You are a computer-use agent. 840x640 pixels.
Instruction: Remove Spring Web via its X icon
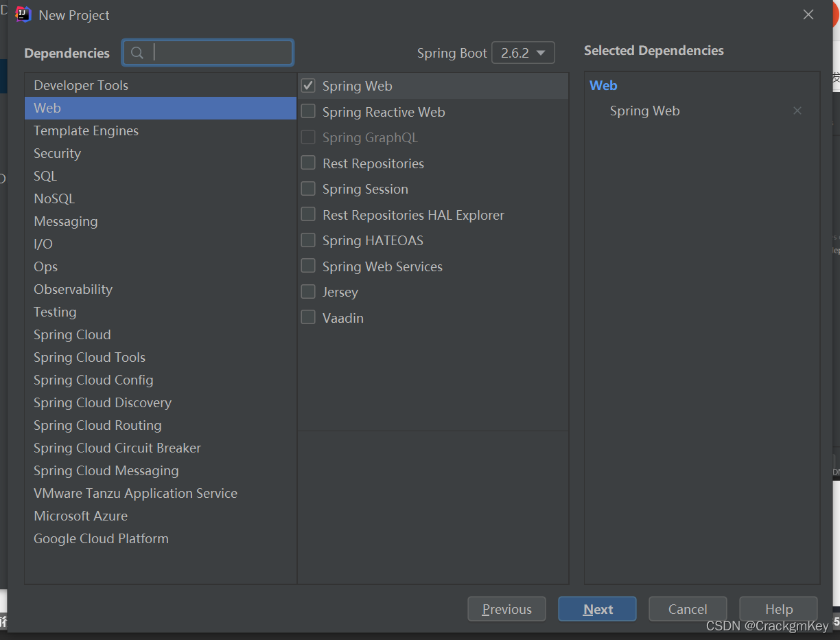pos(797,111)
